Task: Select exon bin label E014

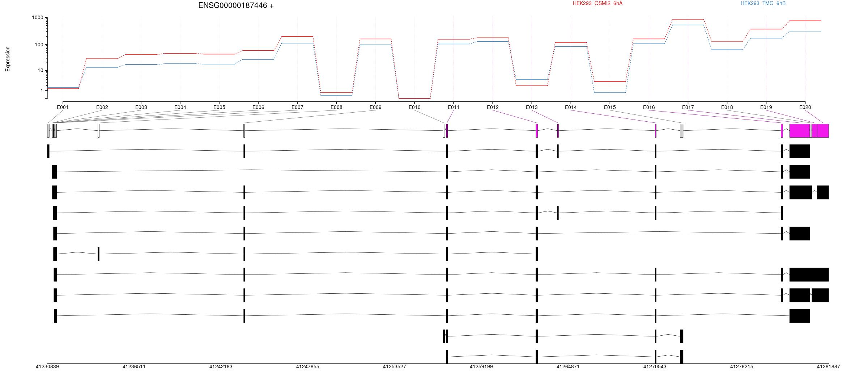Action: click(571, 107)
